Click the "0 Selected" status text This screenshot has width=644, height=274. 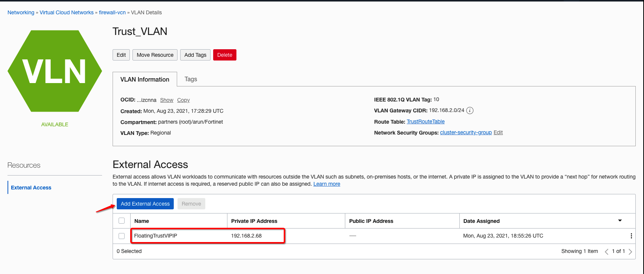click(129, 251)
